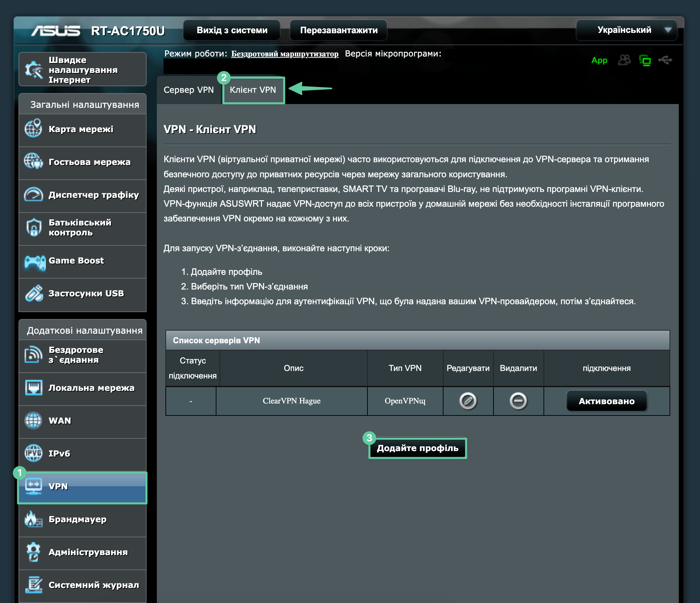Screen dimensions: 700x603
Task: Click the RT-AC1750U model title
Action: [128, 31]
